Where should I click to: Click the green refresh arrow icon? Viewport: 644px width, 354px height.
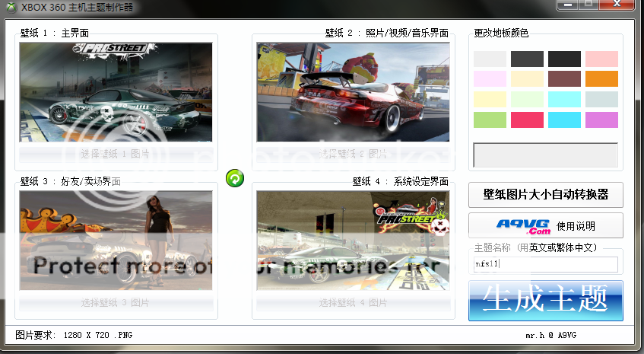pos(236,178)
